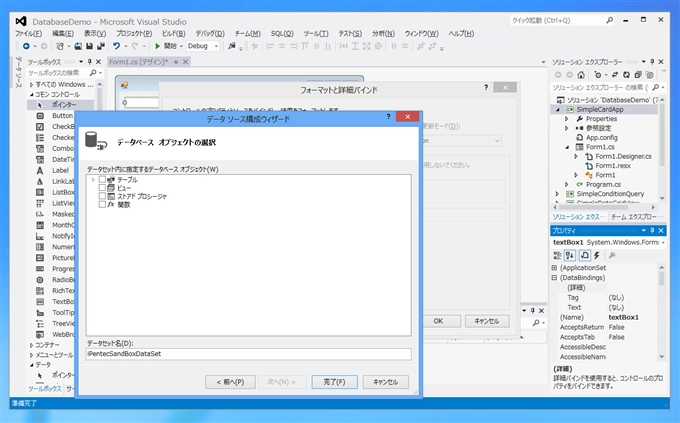
Task: Click the Save disk icon in toolbar
Action: (x=89, y=46)
